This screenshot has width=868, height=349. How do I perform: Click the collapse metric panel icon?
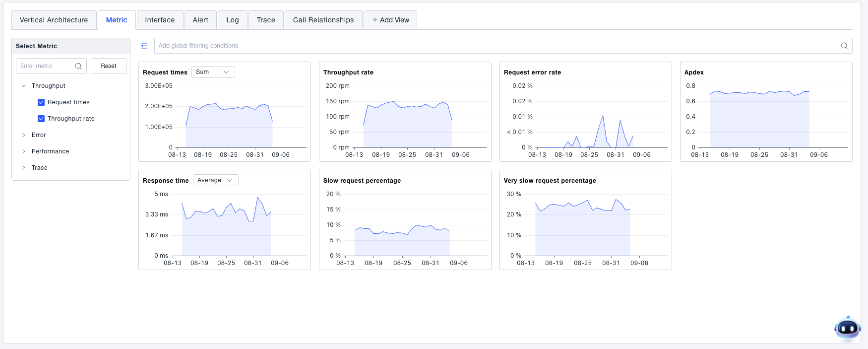point(144,46)
